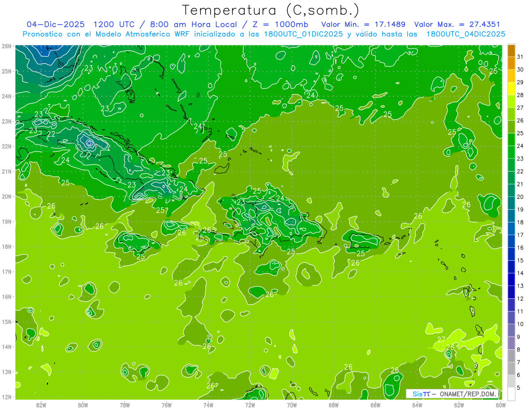The width and height of the screenshot is (532, 411).
Task: Click the 18N latitude axis label
Action: pos(7,247)
